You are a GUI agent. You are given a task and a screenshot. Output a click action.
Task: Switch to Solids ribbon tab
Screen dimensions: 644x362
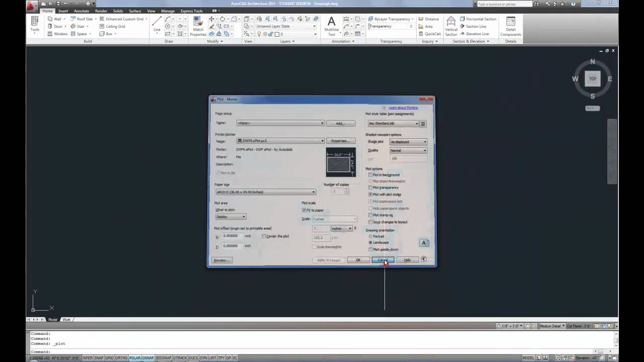point(118,11)
